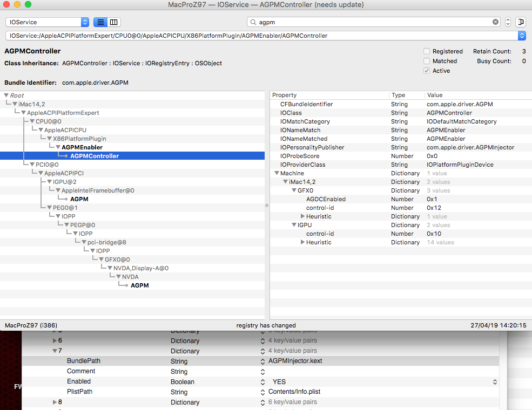Select the IOProviderClass property row

pos(401,165)
